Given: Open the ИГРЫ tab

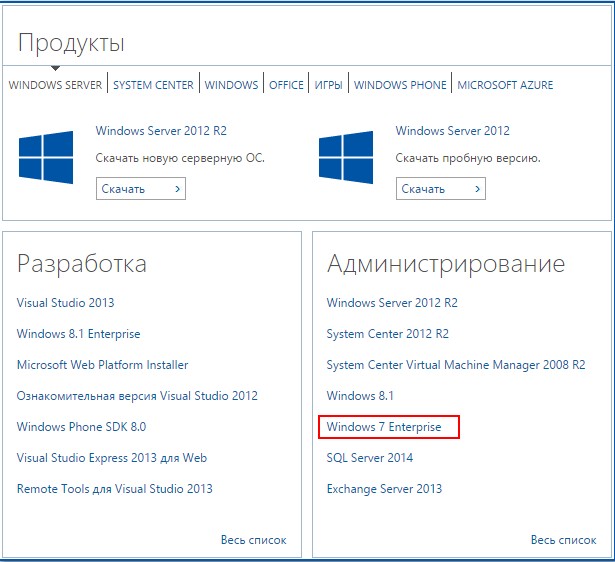Looking at the screenshot, I should (x=329, y=85).
